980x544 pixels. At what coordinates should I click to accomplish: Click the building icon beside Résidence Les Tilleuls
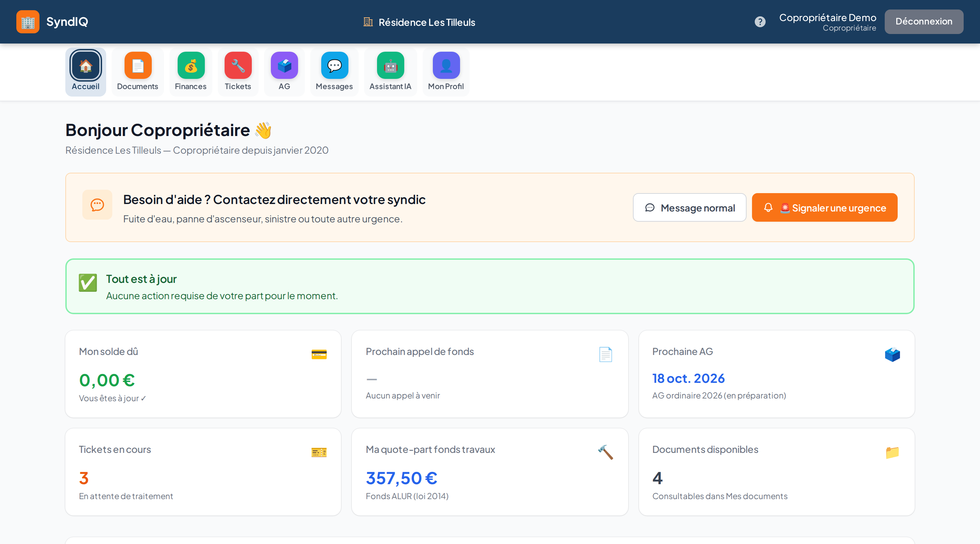tap(368, 22)
